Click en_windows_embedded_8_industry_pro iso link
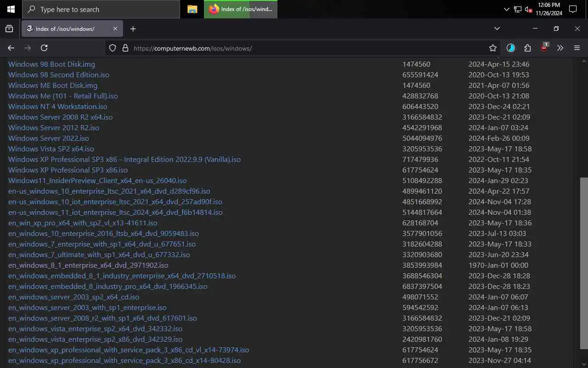588x368 pixels. pyautogui.click(x=107, y=286)
